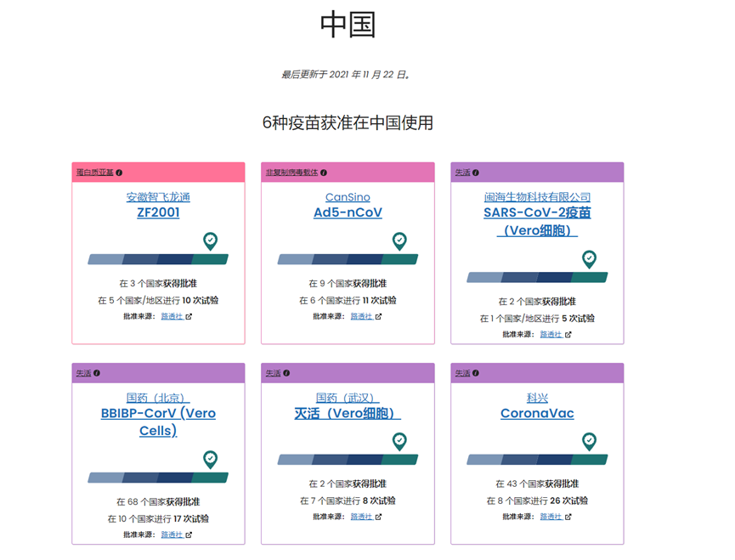Click 失活 type label on 科兴 card
735x560 pixels.
click(x=462, y=373)
